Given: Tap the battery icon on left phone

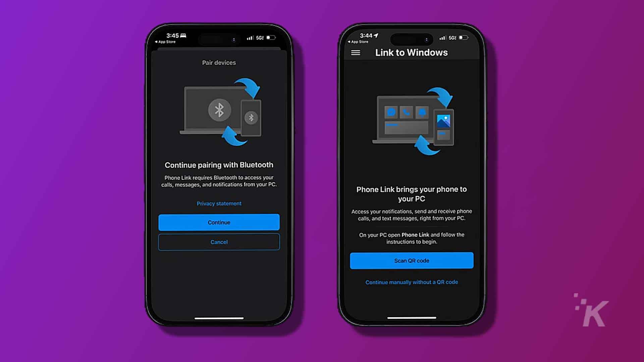Looking at the screenshot, I should [x=275, y=38].
